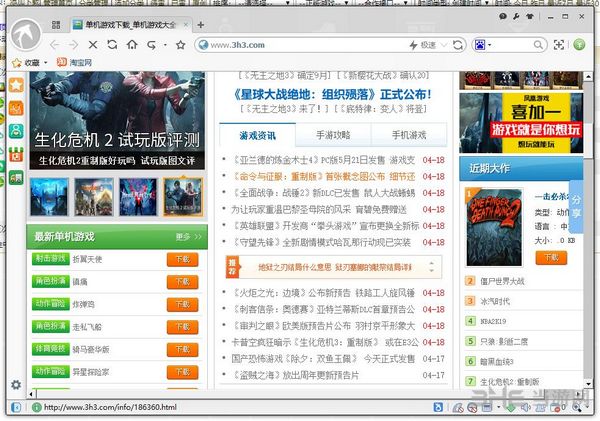Toggle sidebar with status bar left icon
The width and height of the screenshot is (600, 421).
pos(16,407)
